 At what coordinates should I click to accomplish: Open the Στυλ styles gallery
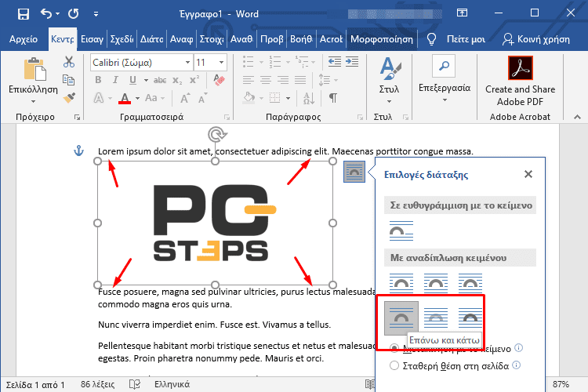click(x=389, y=80)
